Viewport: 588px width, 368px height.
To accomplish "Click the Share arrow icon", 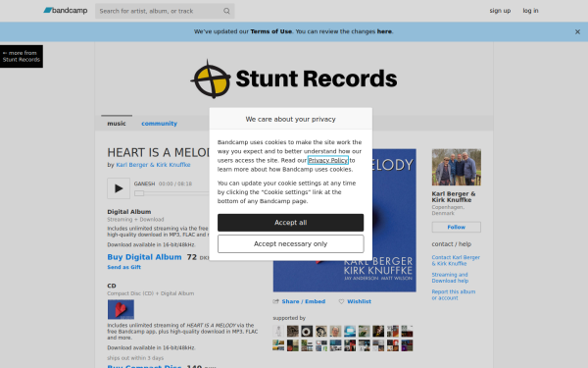I will (276, 301).
